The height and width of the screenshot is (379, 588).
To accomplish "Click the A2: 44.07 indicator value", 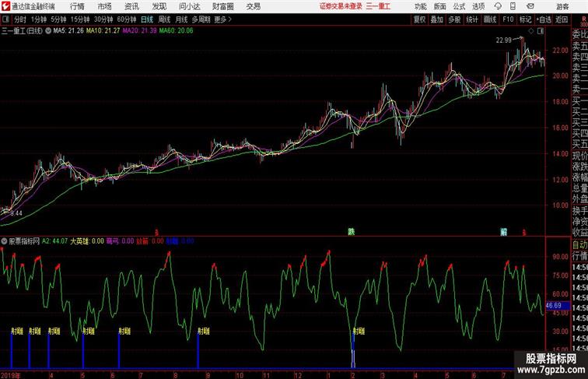I will (x=54, y=241).
